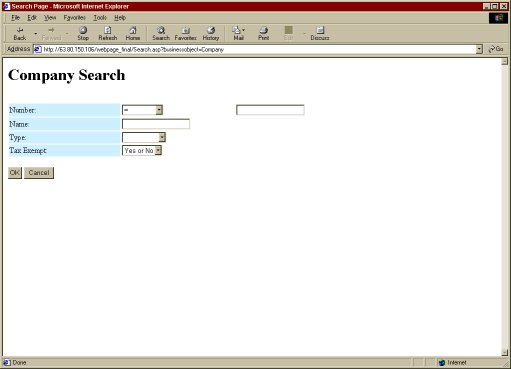
Task: Open the Favorites toolbar button
Action: pos(186,33)
